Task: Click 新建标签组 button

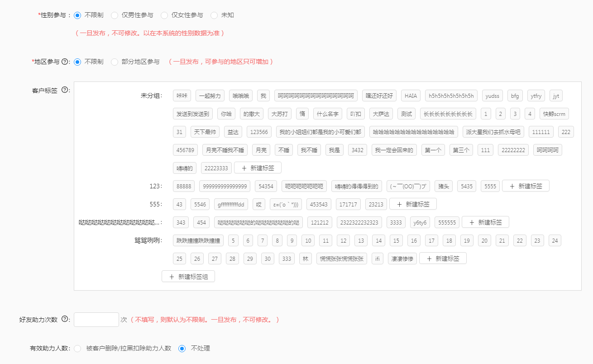Action: pyautogui.click(x=188, y=277)
